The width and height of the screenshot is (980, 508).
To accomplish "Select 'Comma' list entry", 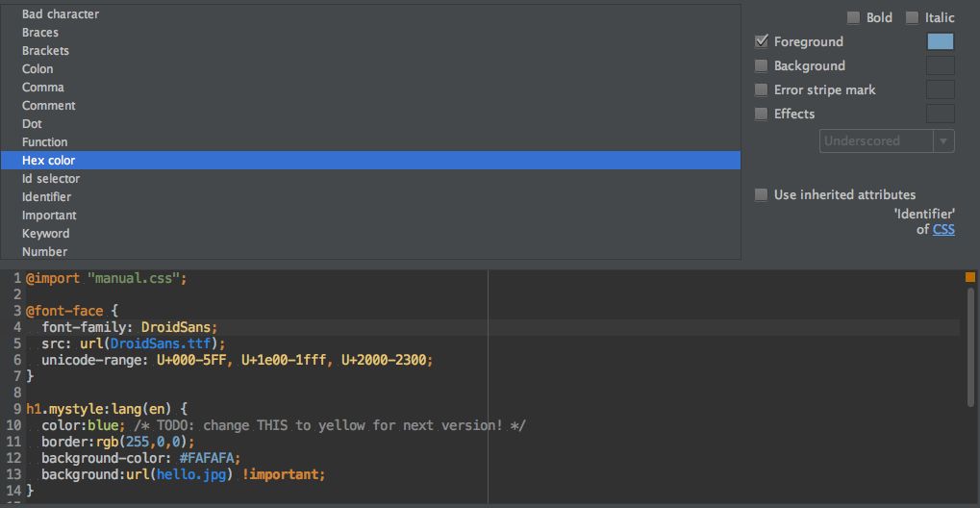I will pyautogui.click(x=370, y=87).
